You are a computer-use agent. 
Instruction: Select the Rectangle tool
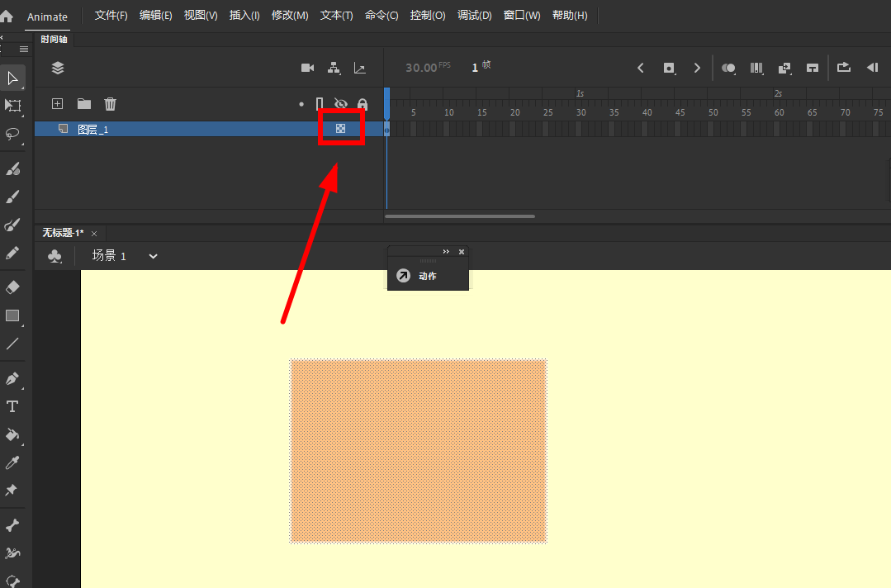point(12,315)
